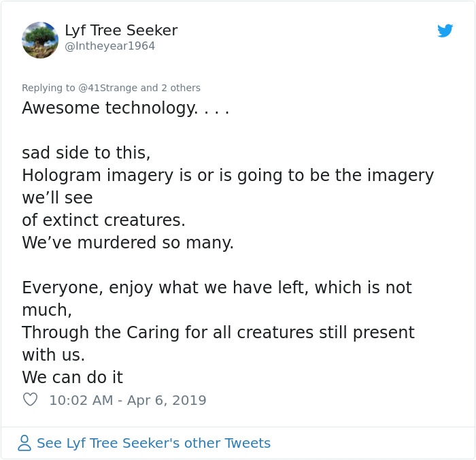Click the "sad side to this," line
This screenshot has width=476, height=460.
pyautogui.click(x=86, y=152)
